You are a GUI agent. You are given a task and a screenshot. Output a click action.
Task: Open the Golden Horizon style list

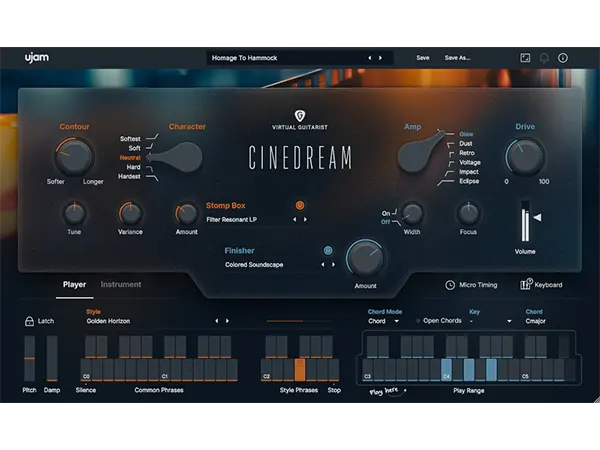click(108, 321)
